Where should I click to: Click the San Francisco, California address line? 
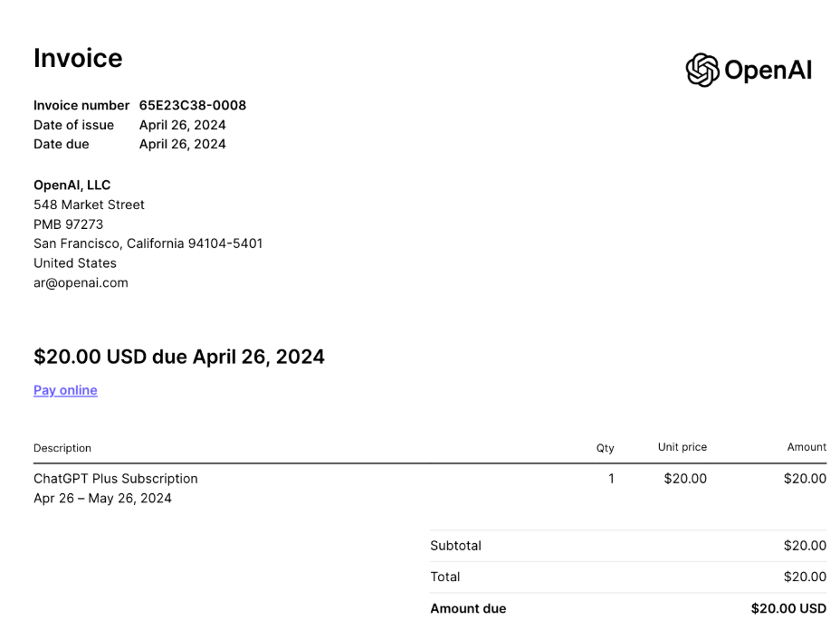click(x=148, y=243)
